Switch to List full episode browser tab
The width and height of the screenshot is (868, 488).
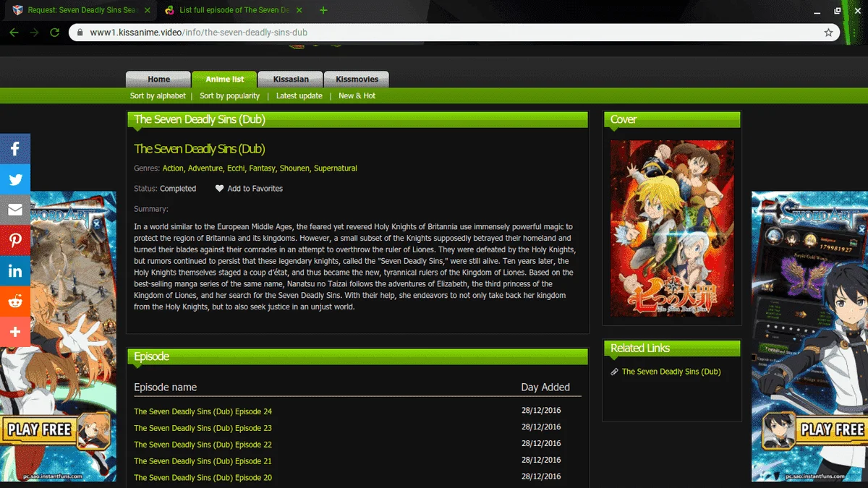[x=231, y=10]
